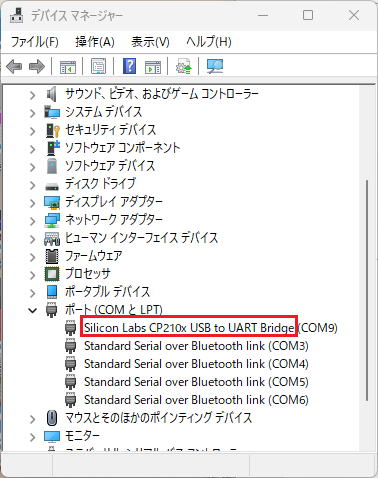This screenshot has height=478, width=378.
Task: Select Silicon Labs CP210x USB to UART Bridge
Action: pos(189,328)
